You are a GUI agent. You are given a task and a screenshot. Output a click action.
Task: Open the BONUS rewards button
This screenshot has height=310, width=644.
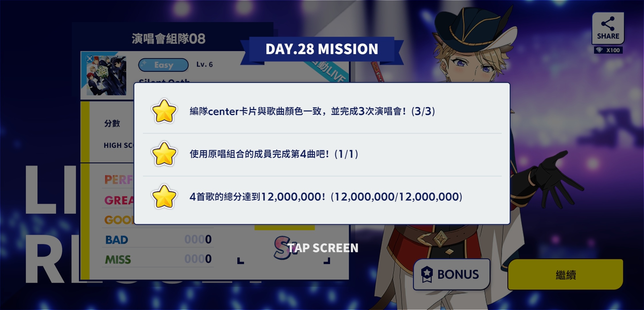pos(451,274)
